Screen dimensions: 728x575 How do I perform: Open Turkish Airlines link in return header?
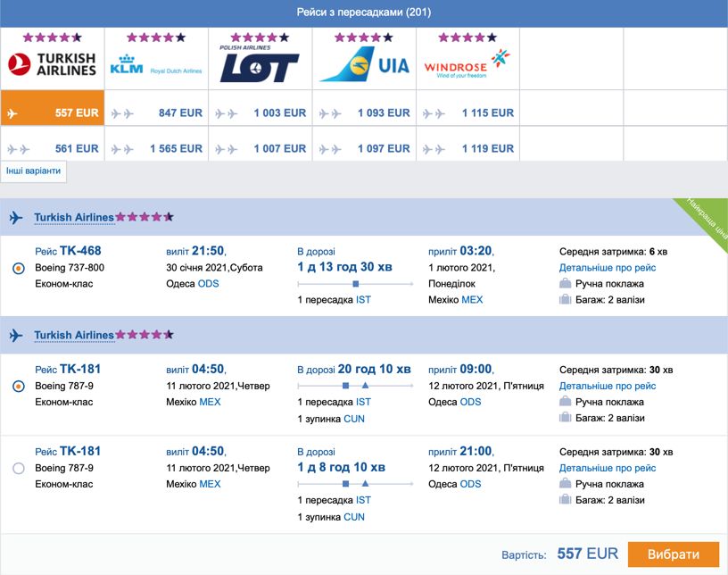coord(74,335)
